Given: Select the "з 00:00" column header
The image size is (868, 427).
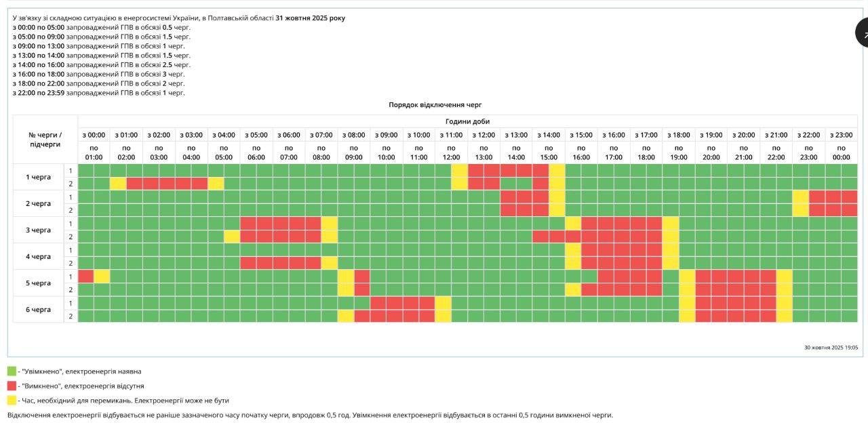Looking at the screenshot, I should [x=94, y=135].
